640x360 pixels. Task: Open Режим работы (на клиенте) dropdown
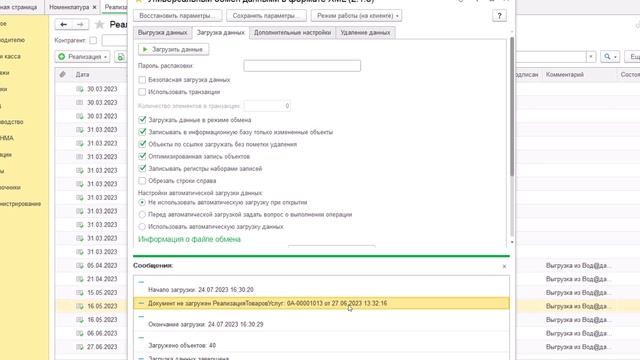(x=356, y=16)
